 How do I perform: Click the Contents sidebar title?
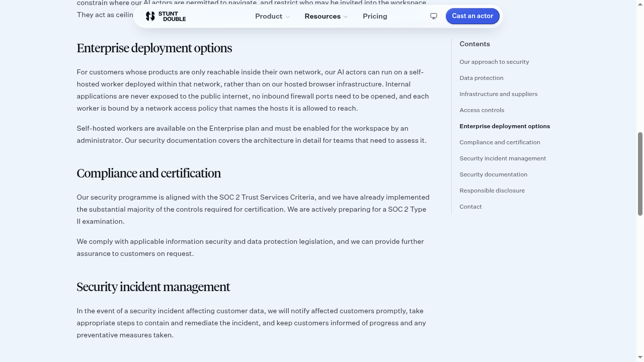[x=474, y=44]
